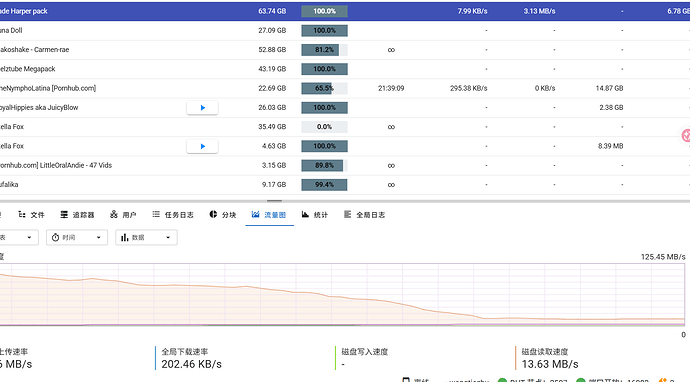Open the 统计 tab

(315, 215)
